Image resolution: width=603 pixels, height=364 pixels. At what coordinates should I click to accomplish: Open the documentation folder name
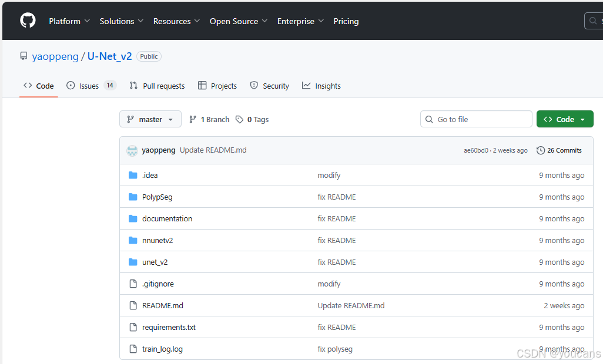167,219
